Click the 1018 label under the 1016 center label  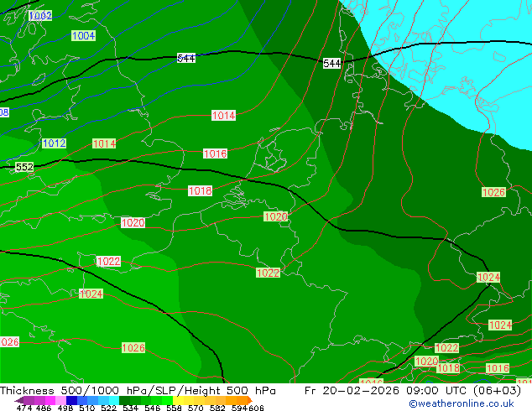tap(200, 191)
